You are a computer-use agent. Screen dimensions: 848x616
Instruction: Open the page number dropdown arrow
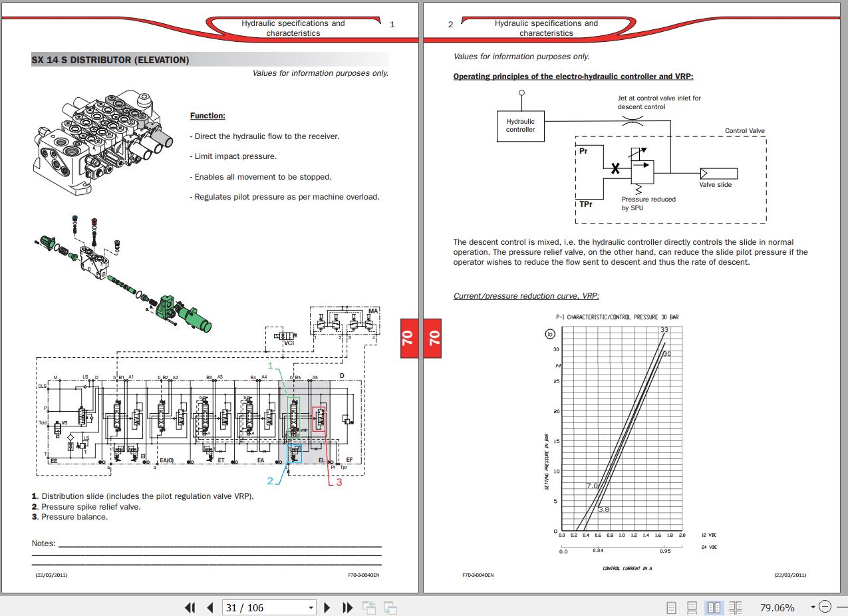tap(311, 608)
